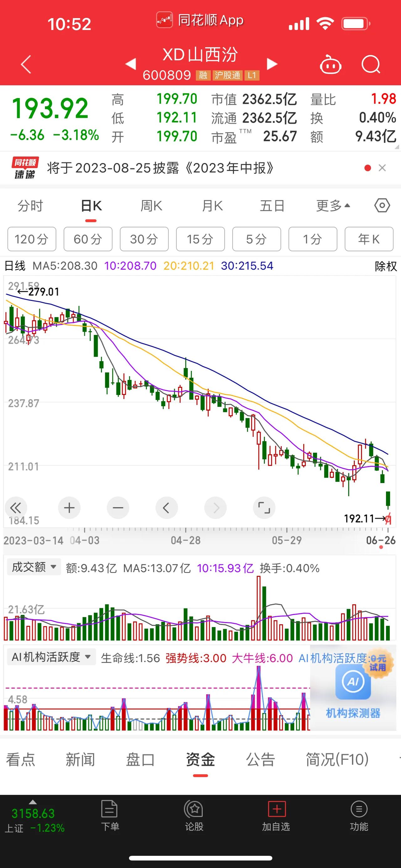Image resolution: width=401 pixels, height=868 pixels.
Task: Open the AI robot assistant icon
Action: (330, 64)
